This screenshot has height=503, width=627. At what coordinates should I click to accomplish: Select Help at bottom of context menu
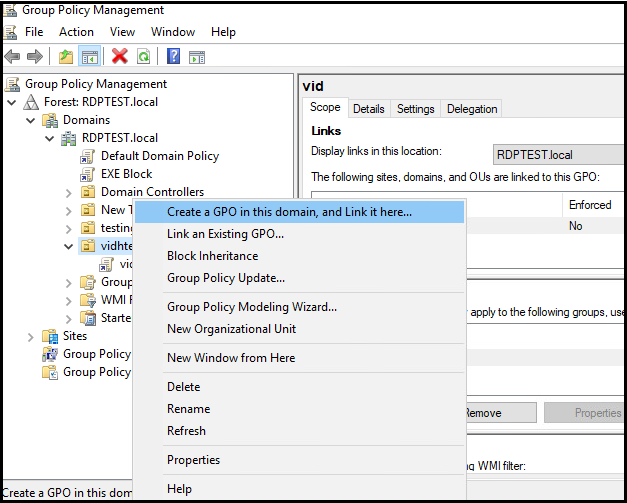[300, 489]
